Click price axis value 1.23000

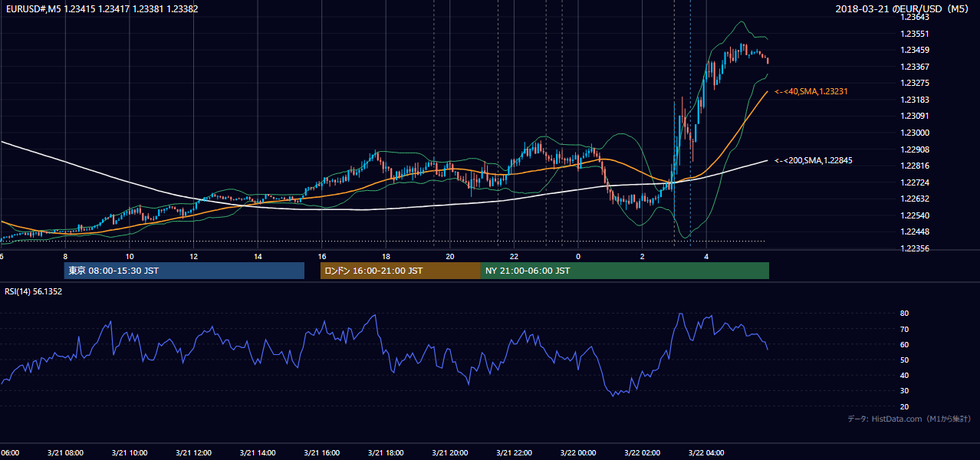point(915,133)
